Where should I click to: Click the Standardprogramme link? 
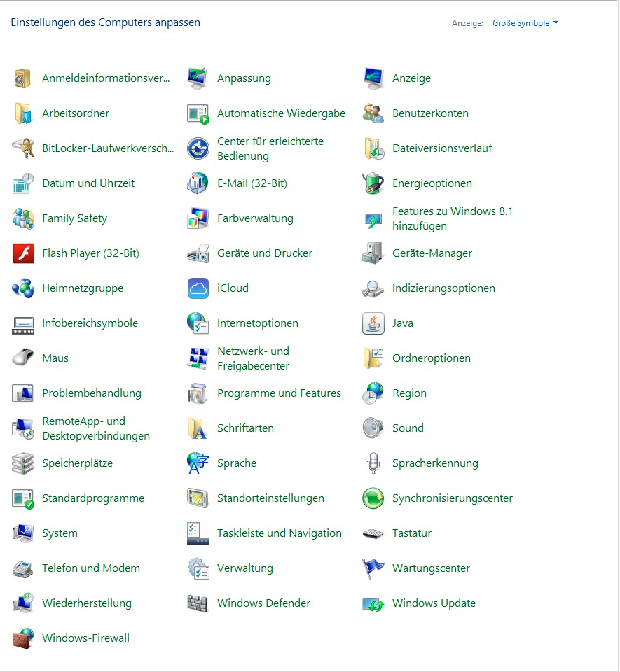(x=93, y=498)
